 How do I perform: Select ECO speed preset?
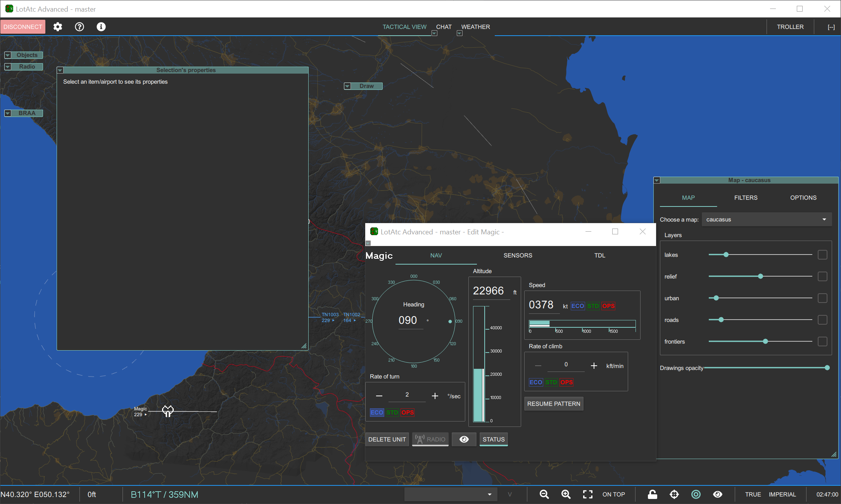[578, 306]
